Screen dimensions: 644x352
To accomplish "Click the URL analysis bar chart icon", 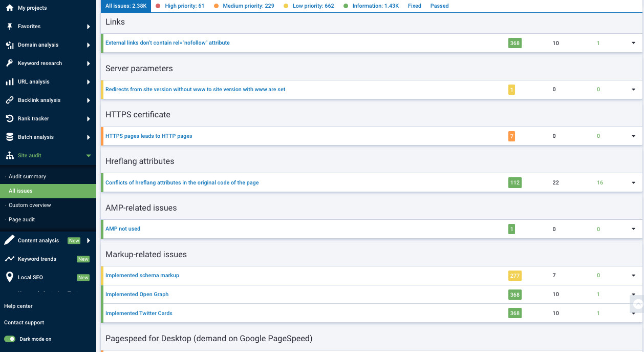I will coord(9,82).
